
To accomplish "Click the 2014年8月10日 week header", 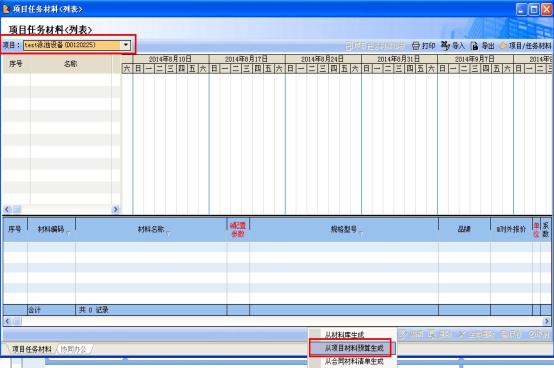I will (x=170, y=59).
